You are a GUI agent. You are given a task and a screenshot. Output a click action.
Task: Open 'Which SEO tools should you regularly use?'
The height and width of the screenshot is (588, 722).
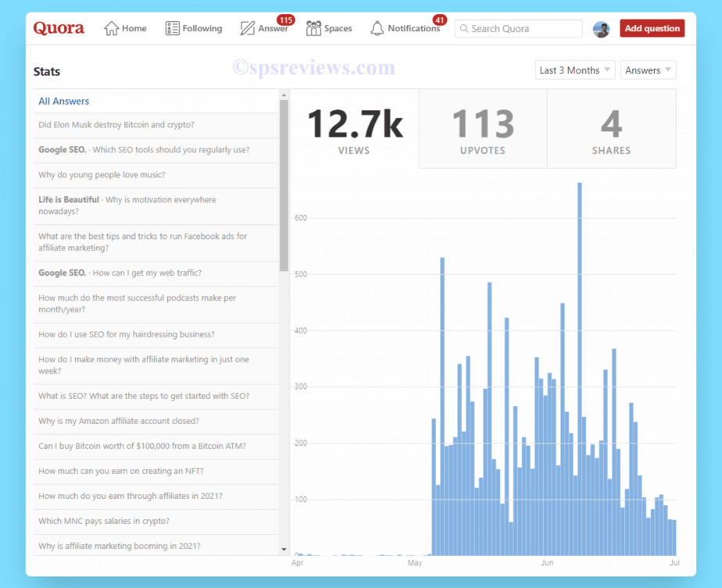[x=155, y=150]
